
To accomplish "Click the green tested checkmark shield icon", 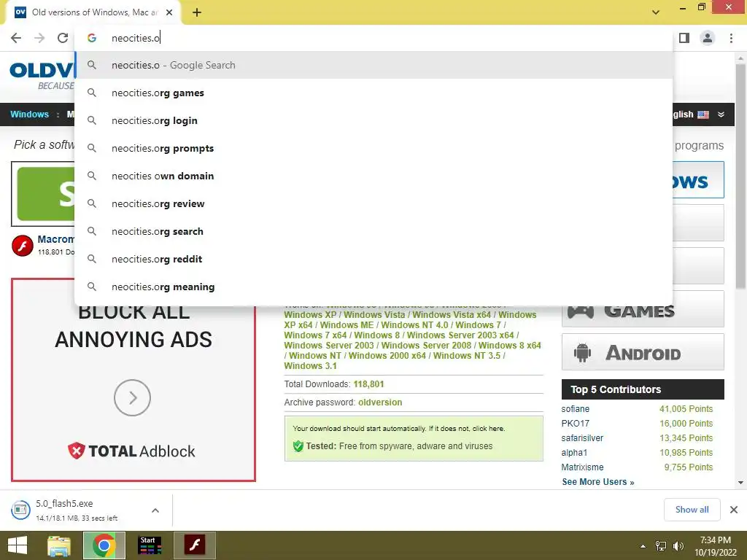I will [298, 446].
